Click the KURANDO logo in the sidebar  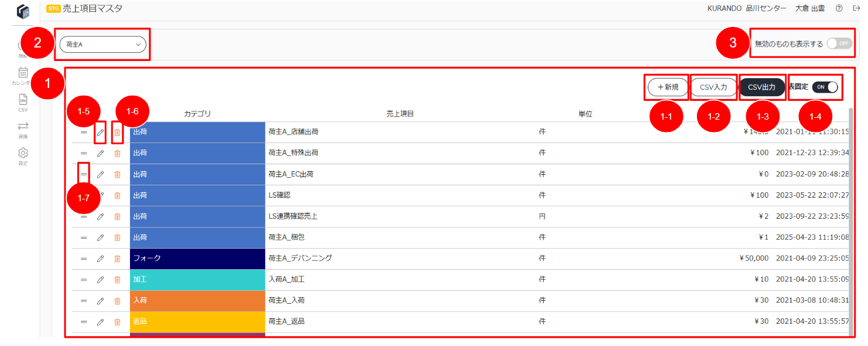pos(23,12)
